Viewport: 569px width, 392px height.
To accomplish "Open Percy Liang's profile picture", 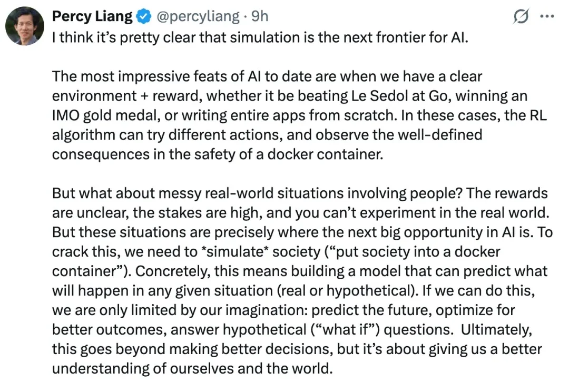I will pos(25,26).
